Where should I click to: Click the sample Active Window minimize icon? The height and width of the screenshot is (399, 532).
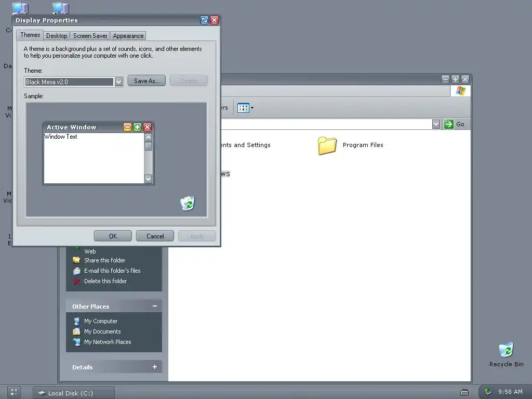click(x=128, y=127)
